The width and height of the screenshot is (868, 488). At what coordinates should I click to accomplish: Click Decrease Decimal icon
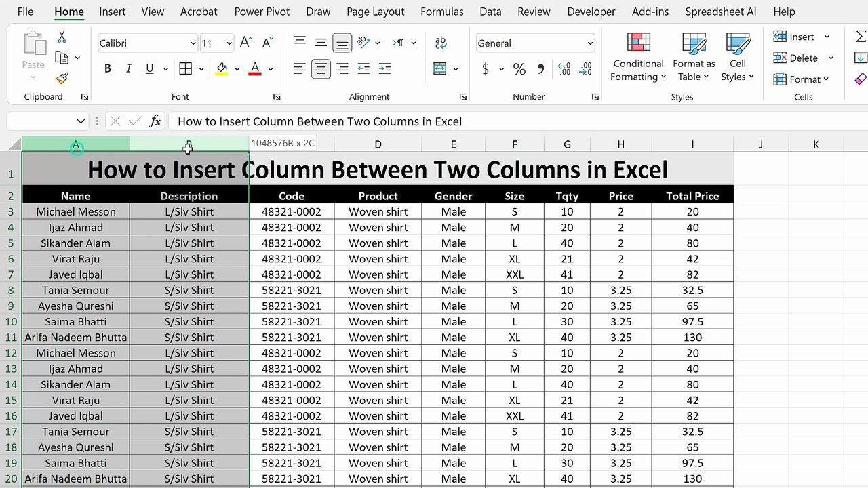[586, 68]
